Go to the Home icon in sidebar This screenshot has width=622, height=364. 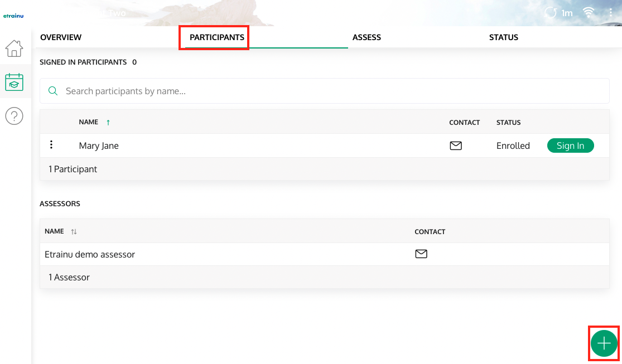pos(14,48)
